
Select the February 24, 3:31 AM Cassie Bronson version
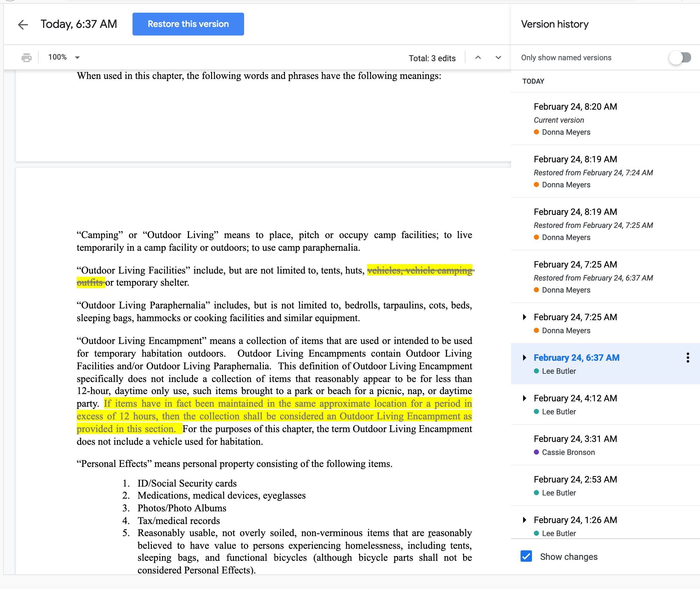[575, 439]
